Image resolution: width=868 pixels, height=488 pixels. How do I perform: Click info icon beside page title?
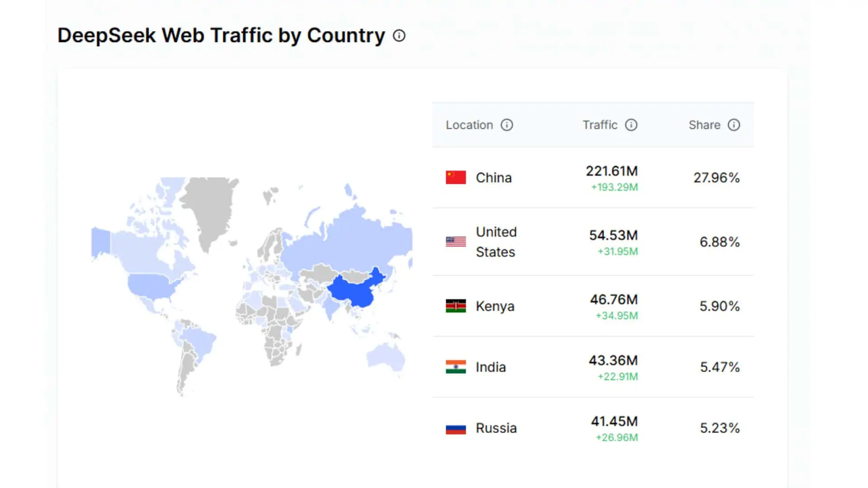tap(399, 36)
